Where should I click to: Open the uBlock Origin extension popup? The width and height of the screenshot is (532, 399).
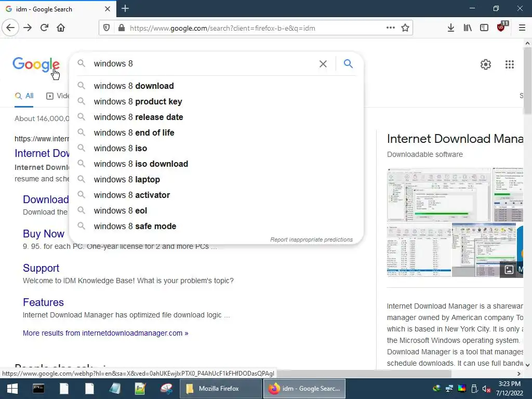[x=501, y=27]
